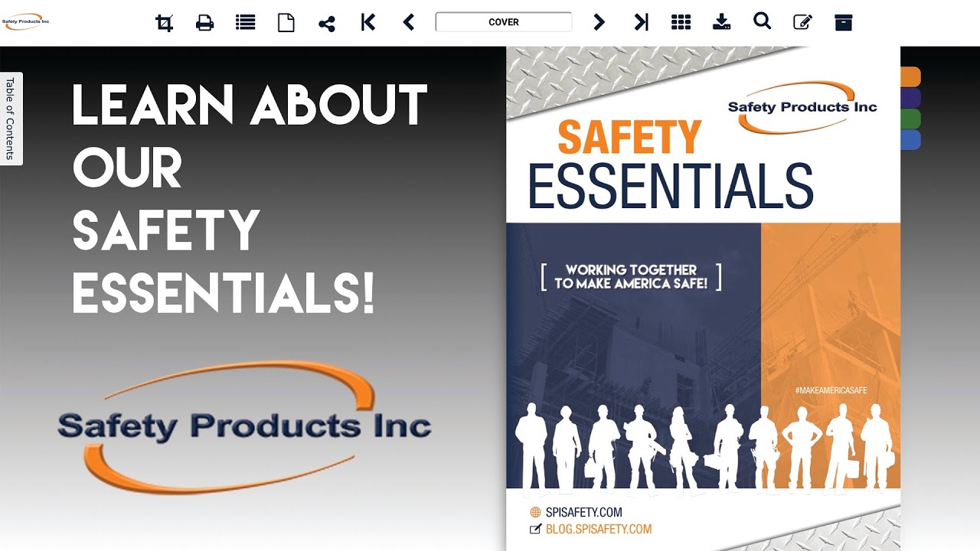Click the #MAKEAMERICASAFE hashtag text
The image size is (980, 551).
pyautogui.click(x=830, y=390)
